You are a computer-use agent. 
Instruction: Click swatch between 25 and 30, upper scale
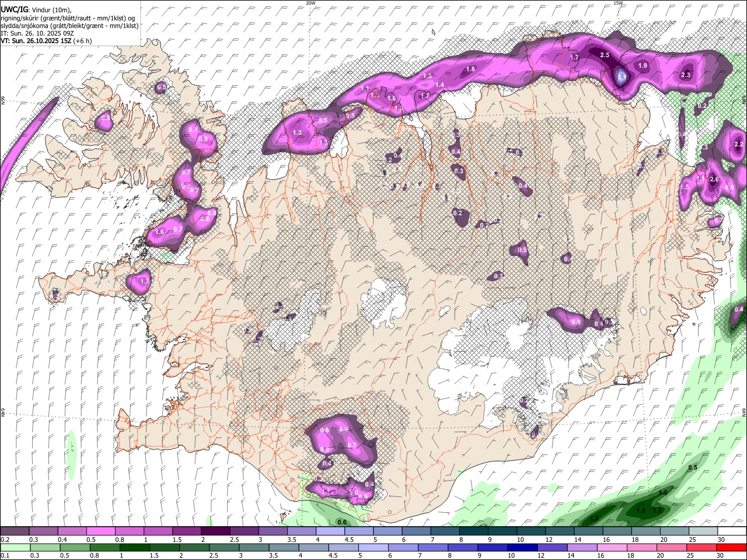[703, 531]
